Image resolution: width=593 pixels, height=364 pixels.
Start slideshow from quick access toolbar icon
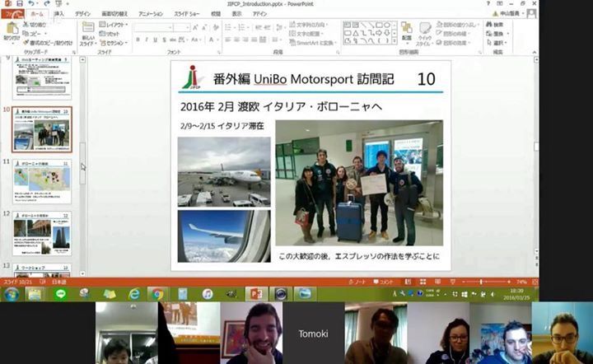point(58,4)
